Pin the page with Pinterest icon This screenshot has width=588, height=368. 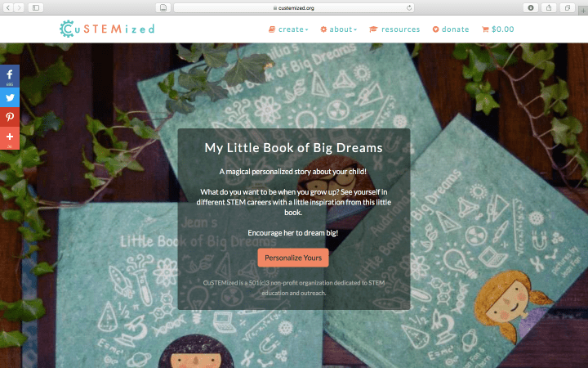[10, 117]
